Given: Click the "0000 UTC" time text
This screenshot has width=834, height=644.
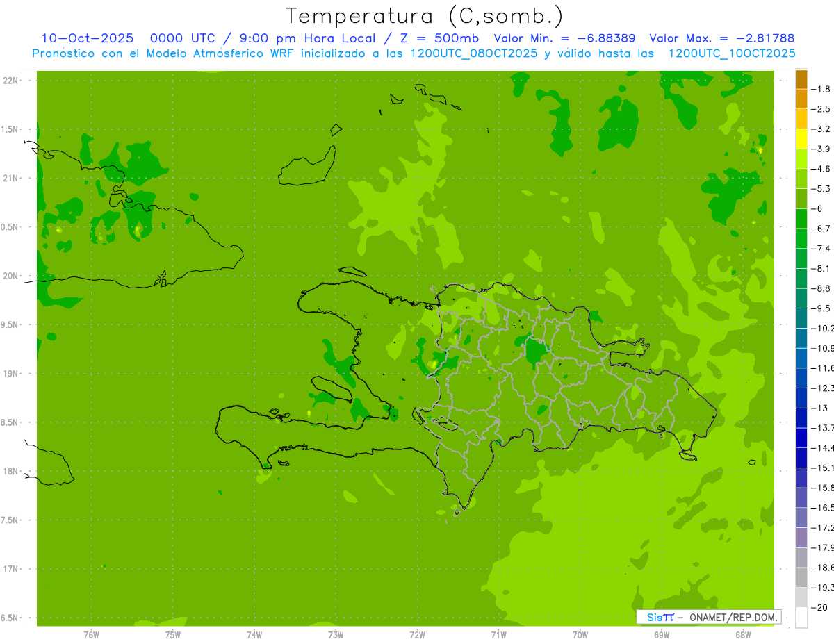Looking at the screenshot, I should point(182,38).
